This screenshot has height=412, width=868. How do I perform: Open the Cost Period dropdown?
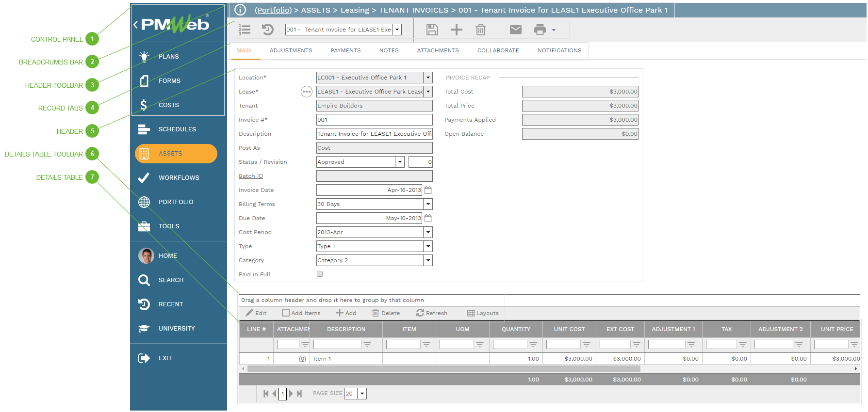[428, 232]
